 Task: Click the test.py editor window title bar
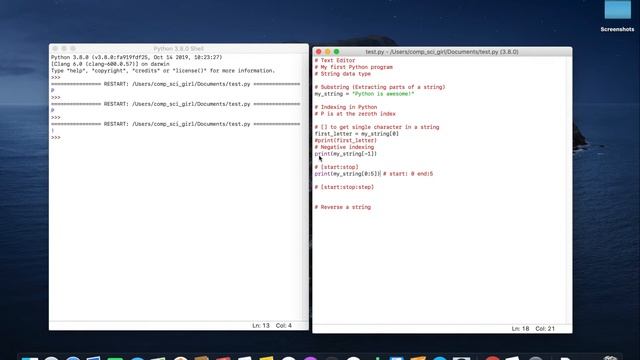click(442, 52)
